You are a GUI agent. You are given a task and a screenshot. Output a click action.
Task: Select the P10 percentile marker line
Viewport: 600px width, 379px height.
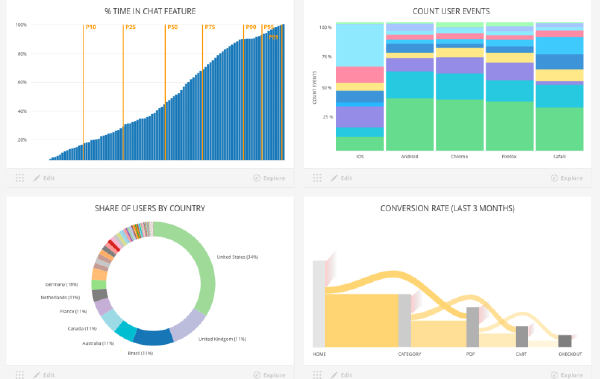83,92
